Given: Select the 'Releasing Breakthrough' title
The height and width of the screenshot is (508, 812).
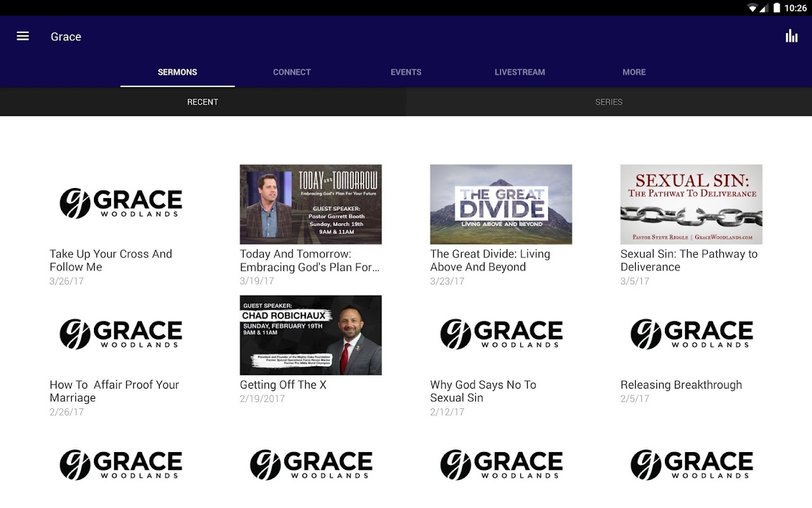Looking at the screenshot, I should click(681, 385).
